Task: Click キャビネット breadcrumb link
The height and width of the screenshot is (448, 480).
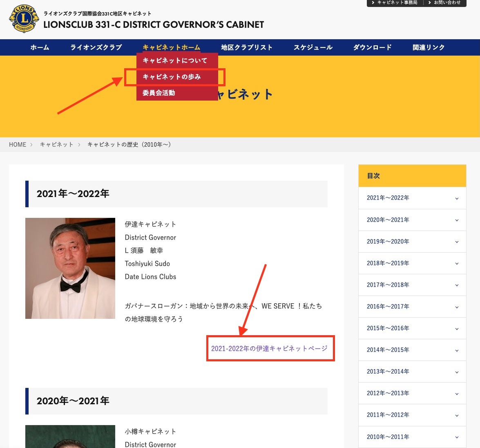Action: (56, 145)
